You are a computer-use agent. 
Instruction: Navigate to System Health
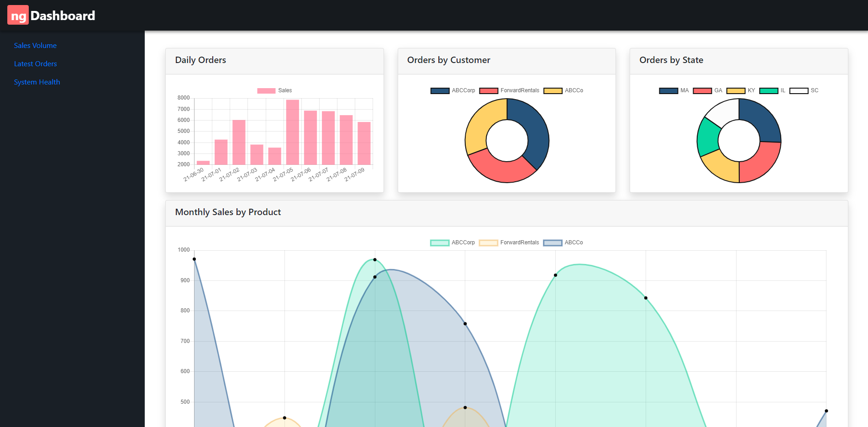[37, 82]
